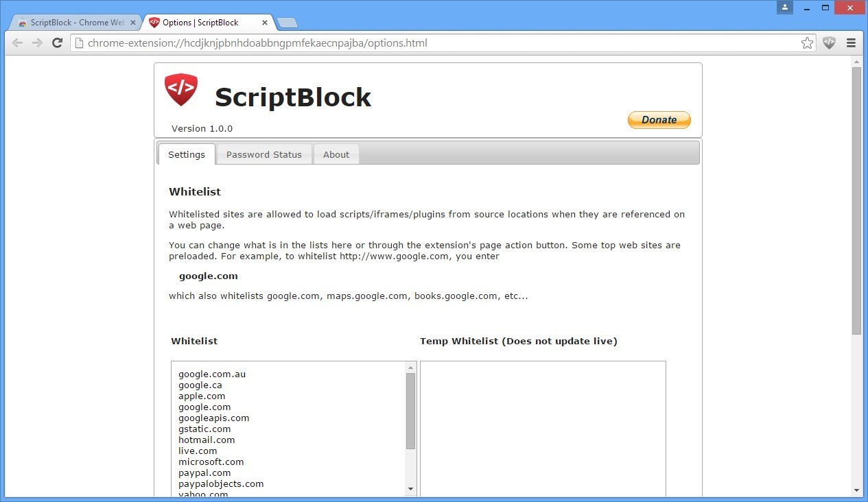Viewport: 868px width, 502px height.
Task: Select the Settings tab
Action: tap(187, 154)
